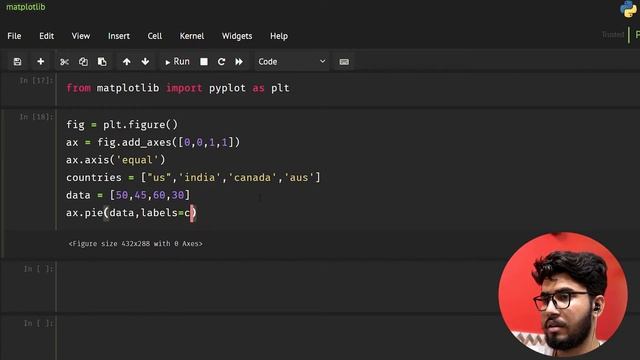
Task: Open the cell type Code dropdown
Action: [x=291, y=62]
